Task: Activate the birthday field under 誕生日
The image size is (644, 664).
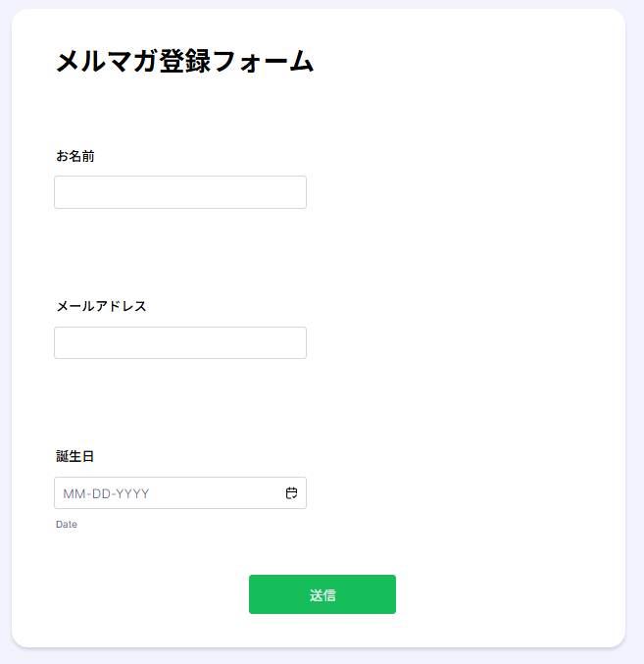Action: click(167, 493)
